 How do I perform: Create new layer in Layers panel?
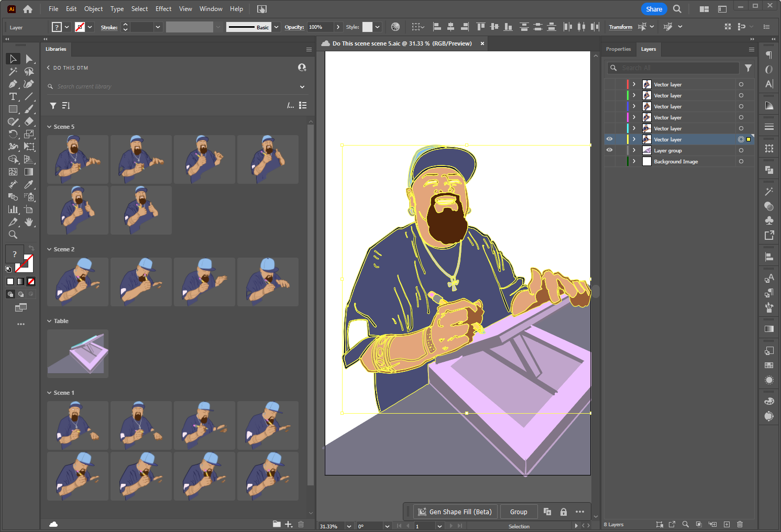[727, 524]
